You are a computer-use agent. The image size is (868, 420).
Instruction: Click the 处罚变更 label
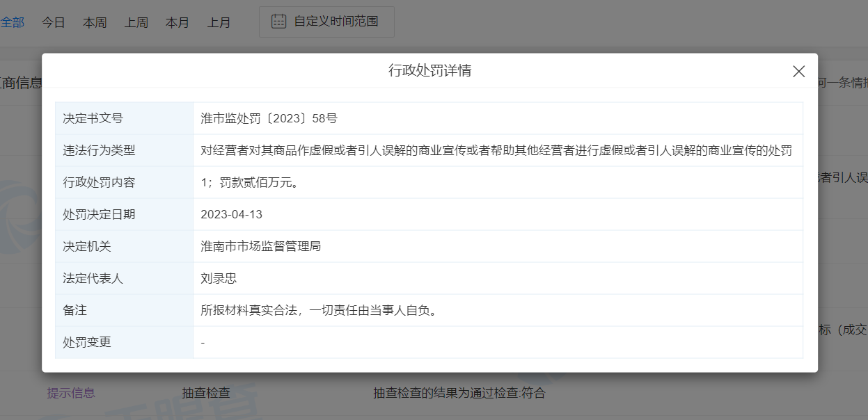pos(87,342)
